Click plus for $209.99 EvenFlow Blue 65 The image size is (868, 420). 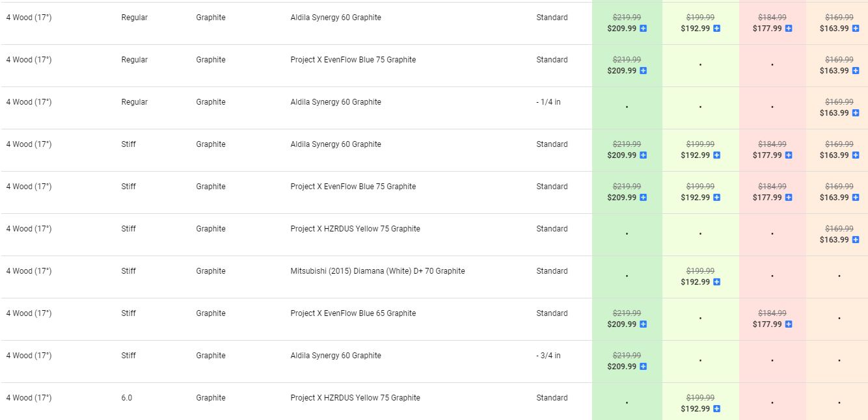644,324
